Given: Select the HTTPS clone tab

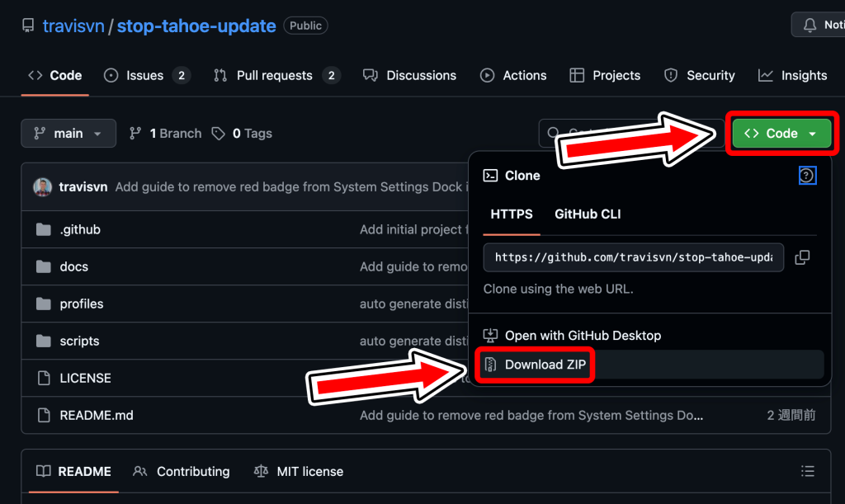Looking at the screenshot, I should (512, 214).
